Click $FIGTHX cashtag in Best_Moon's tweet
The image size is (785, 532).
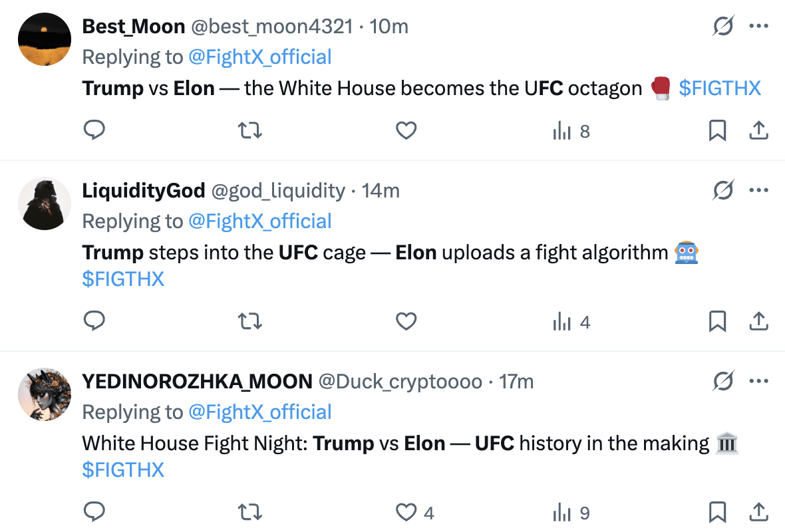click(x=719, y=88)
